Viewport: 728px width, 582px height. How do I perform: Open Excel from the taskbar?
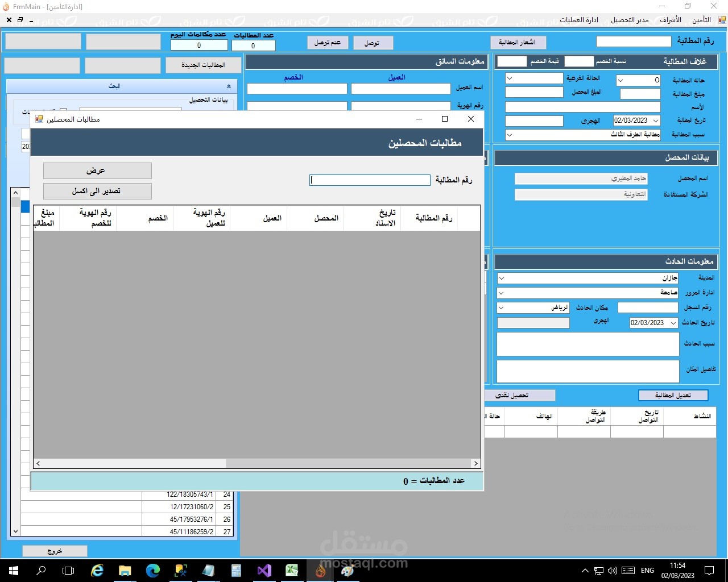(x=292, y=570)
